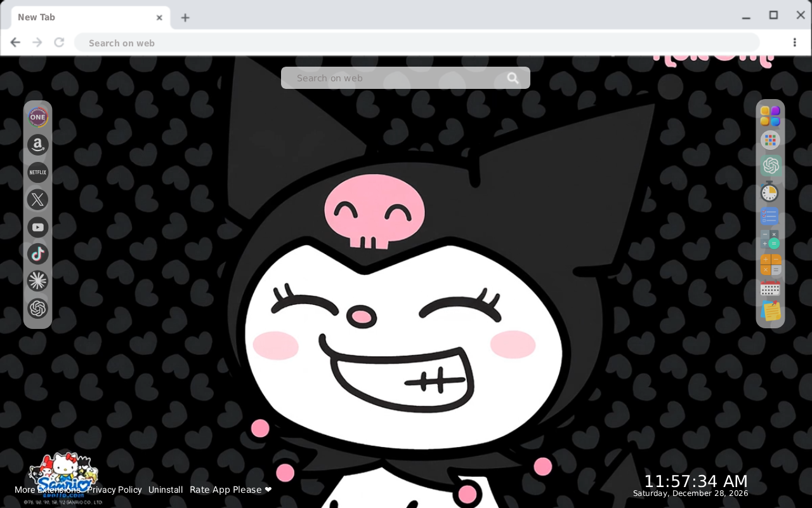
Task: Click the browser address bar
Action: [x=417, y=43]
